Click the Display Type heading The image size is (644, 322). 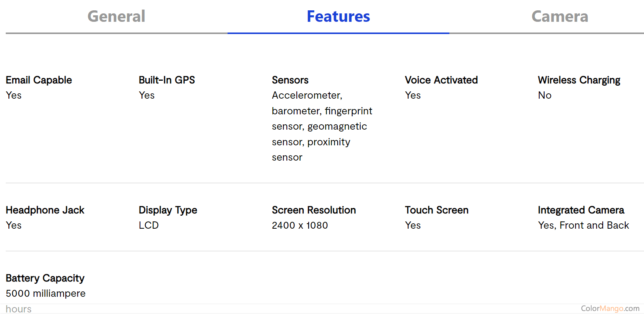coord(168,210)
